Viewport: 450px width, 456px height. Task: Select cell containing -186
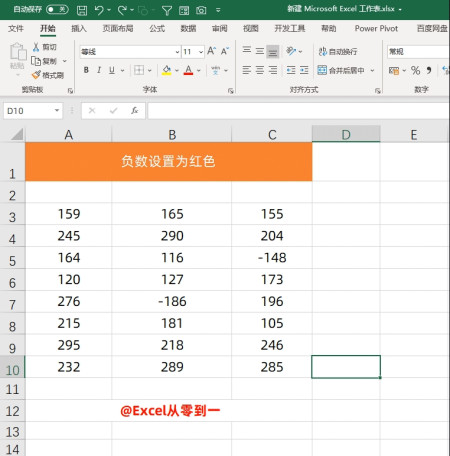pos(172,301)
